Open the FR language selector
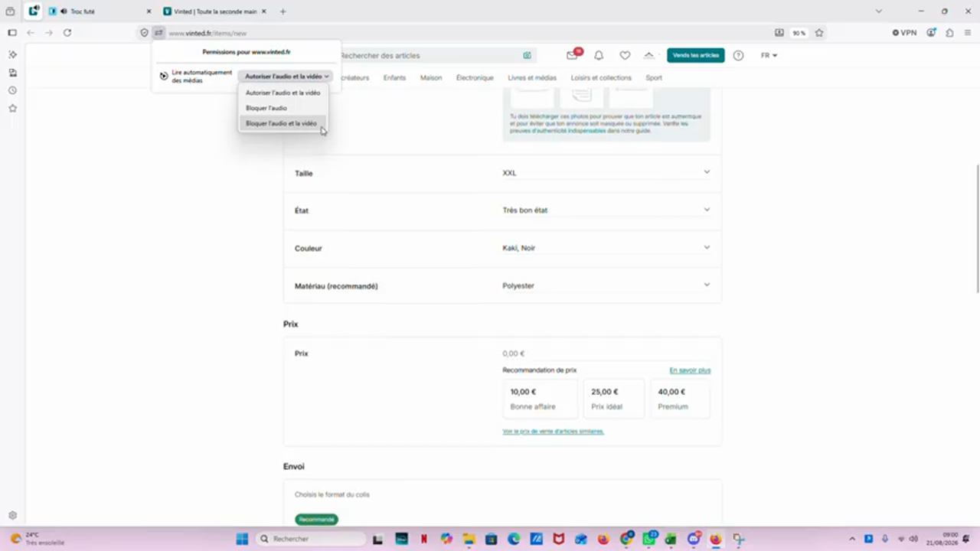 (x=769, y=55)
